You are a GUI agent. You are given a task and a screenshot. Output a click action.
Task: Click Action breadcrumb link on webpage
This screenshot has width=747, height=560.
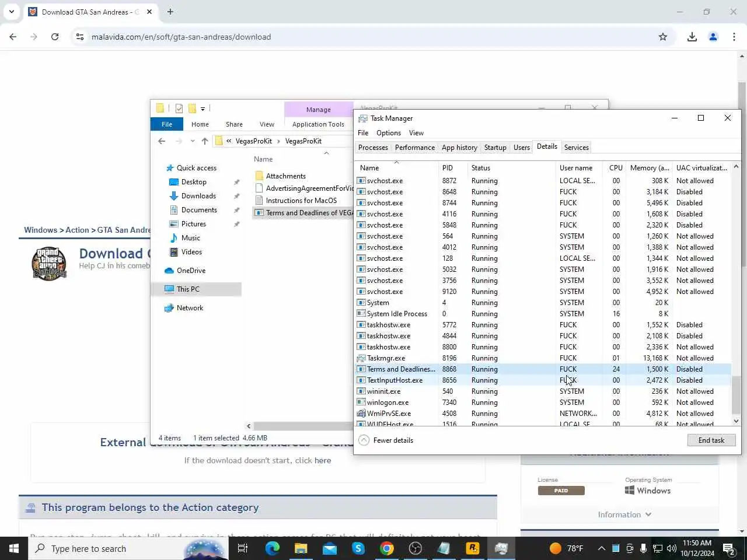tap(77, 230)
